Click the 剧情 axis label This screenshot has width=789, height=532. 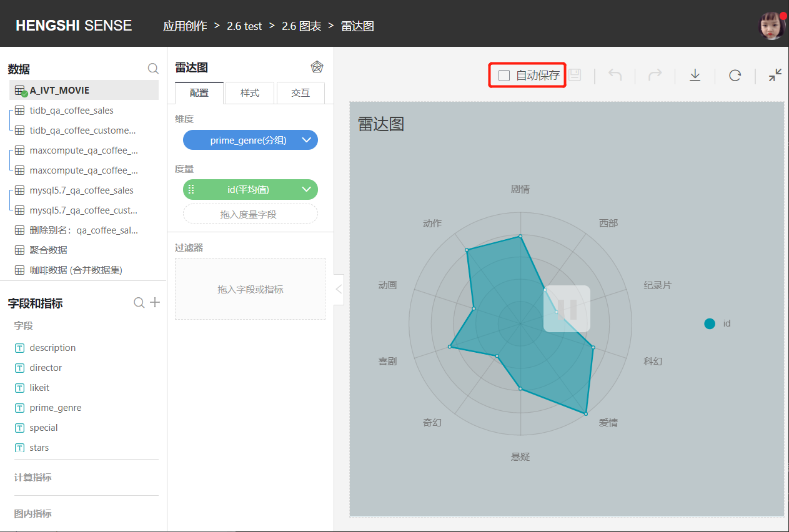click(x=520, y=189)
